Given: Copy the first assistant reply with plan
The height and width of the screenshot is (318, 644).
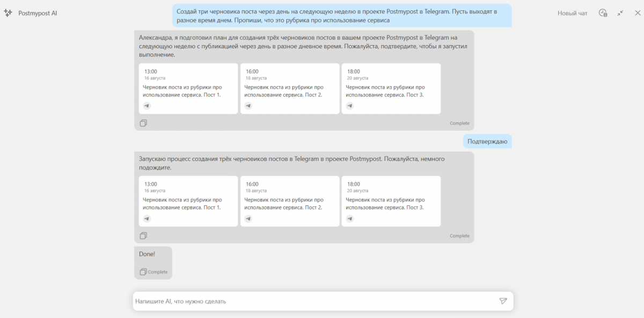Looking at the screenshot, I should (143, 123).
